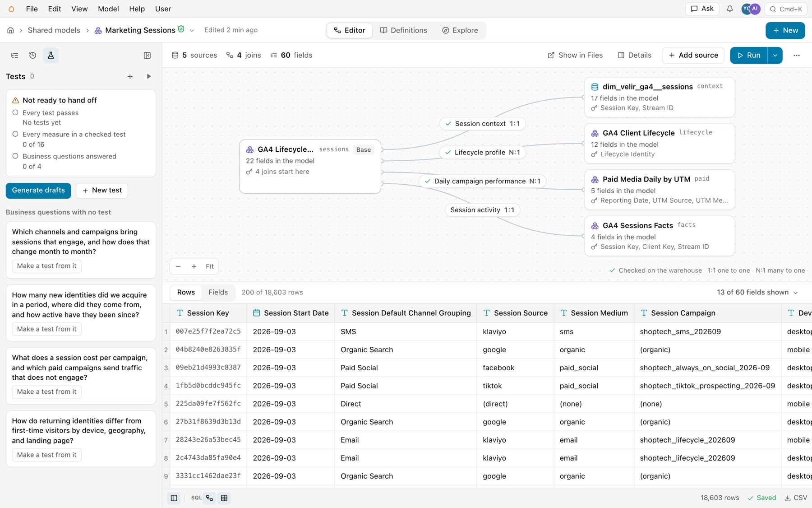Select the Session context 1:1 join label
This screenshot has height=508, width=812.
[x=483, y=124]
